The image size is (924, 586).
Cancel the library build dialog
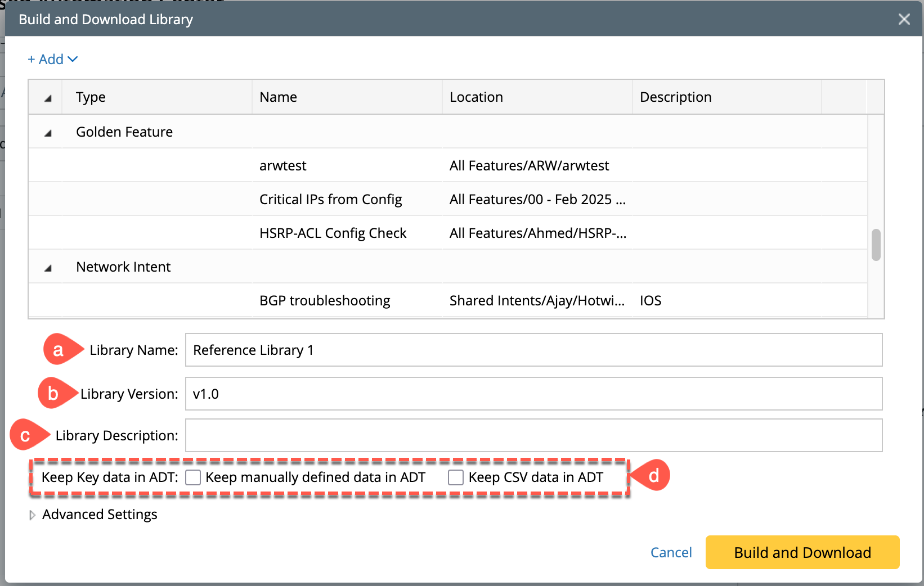tap(671, 553)
